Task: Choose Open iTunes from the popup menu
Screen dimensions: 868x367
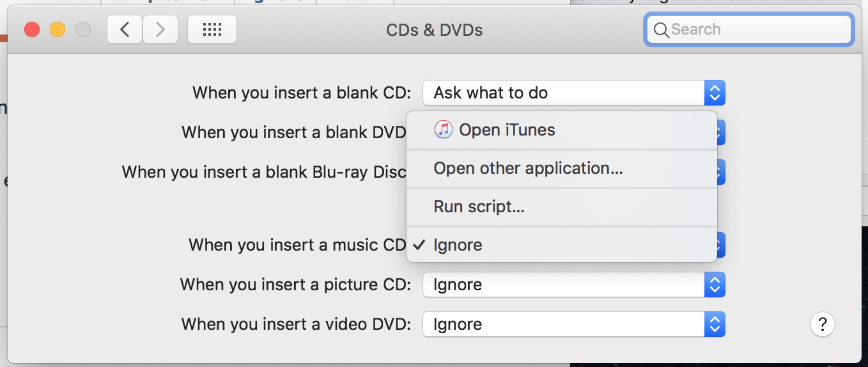Action: click(x=561, y=130)
